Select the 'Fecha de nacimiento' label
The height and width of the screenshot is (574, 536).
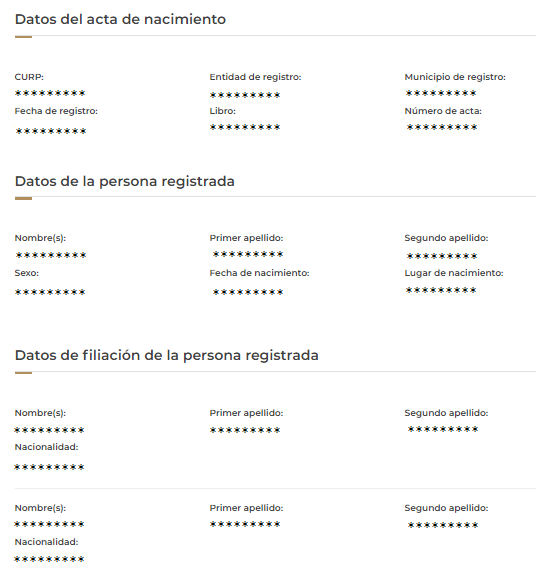point(260,273)
